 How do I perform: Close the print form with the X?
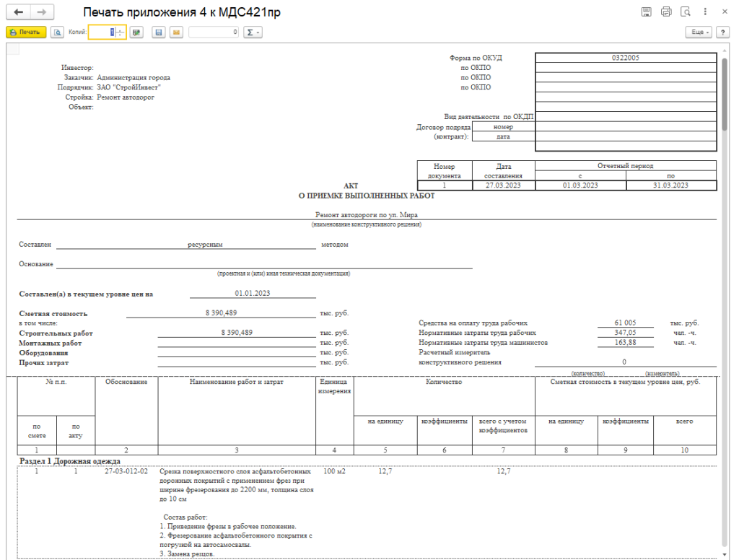pos(724,12)
